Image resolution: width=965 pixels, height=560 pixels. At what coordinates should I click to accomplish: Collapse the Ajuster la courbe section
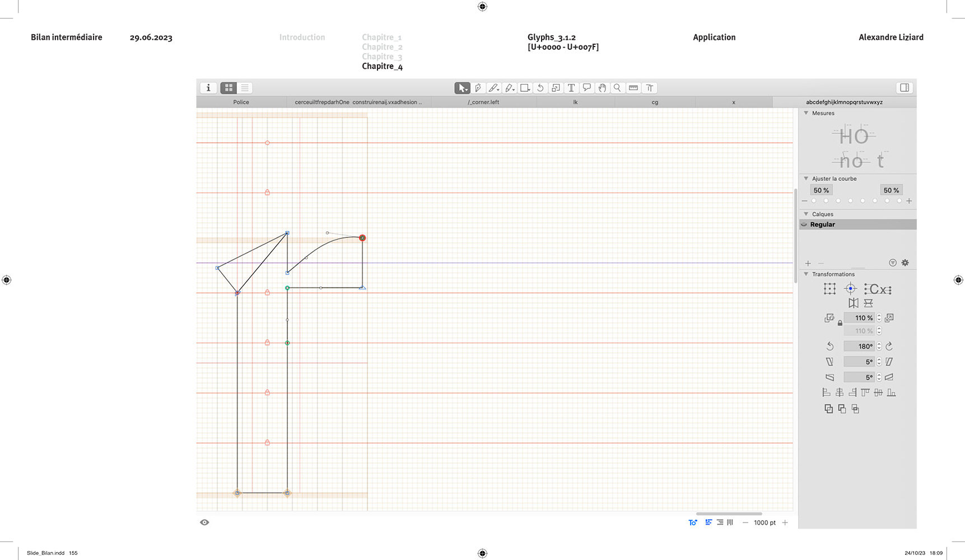coord(806,179)
